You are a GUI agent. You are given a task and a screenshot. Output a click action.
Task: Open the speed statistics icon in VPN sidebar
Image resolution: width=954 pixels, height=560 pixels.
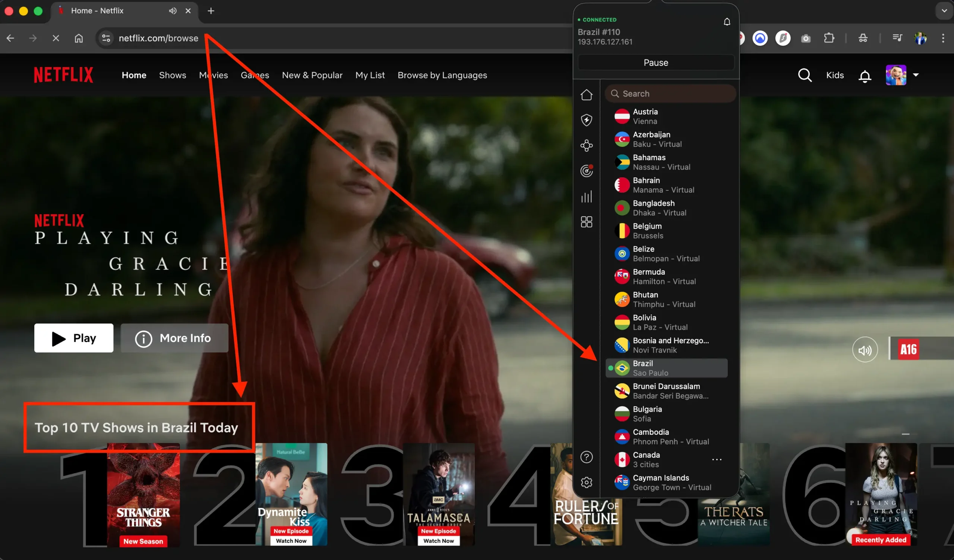[x=587, y=196]
